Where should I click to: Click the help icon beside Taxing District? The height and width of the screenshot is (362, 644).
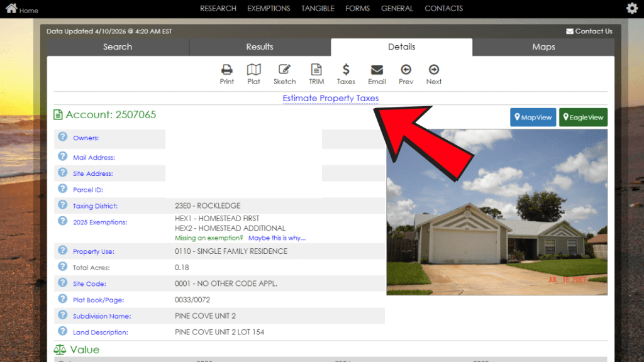click(62, 205)
